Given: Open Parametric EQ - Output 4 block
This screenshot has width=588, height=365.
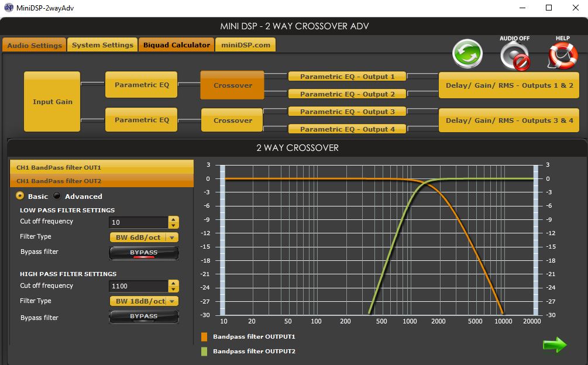Looking at the screenshot, I should tap(347, 129).
